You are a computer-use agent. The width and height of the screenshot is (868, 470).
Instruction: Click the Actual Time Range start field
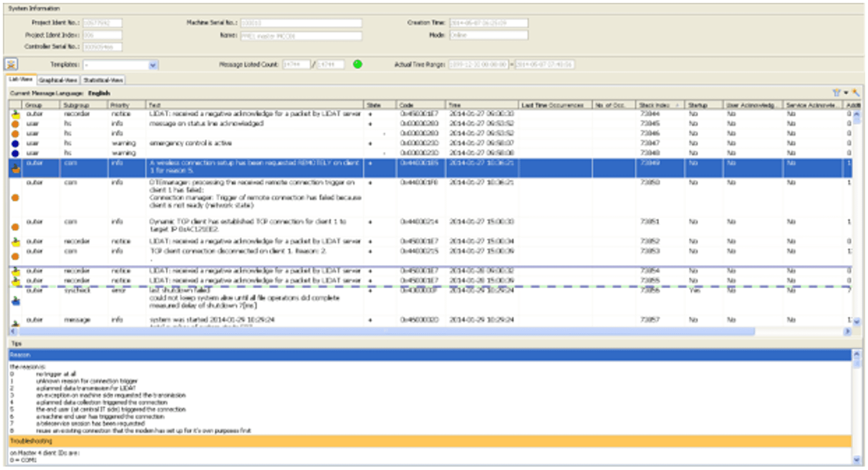click(478, 65)
